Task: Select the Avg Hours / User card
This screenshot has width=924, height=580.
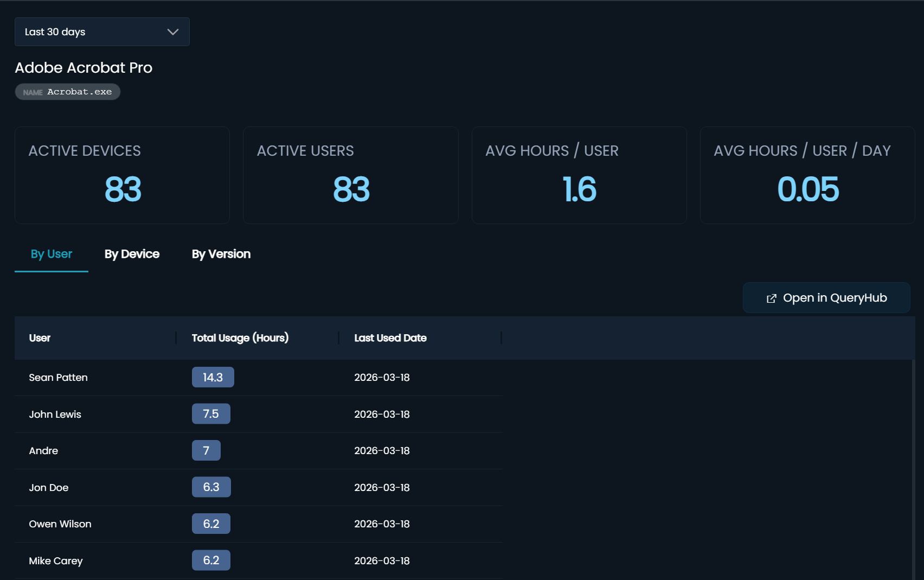Action: pyautogui.click(x=579, y=175)
